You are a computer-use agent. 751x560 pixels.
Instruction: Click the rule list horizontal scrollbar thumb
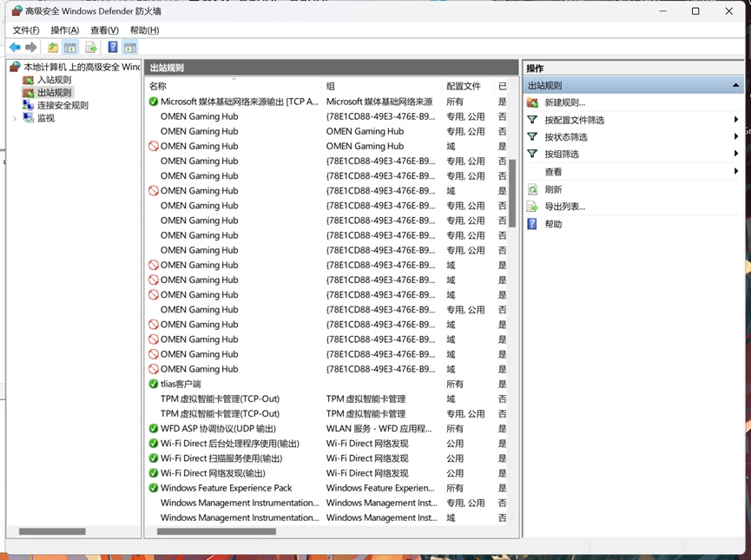click(x=216, y=531)
